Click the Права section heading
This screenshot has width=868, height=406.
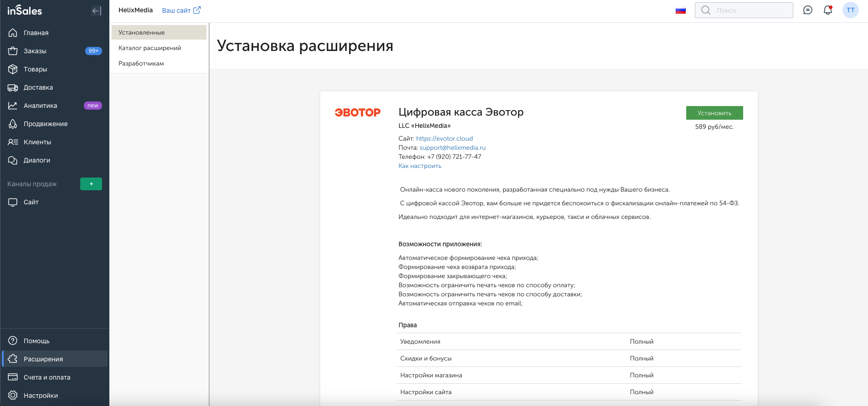pyautogui.click(x=408, y=325)
